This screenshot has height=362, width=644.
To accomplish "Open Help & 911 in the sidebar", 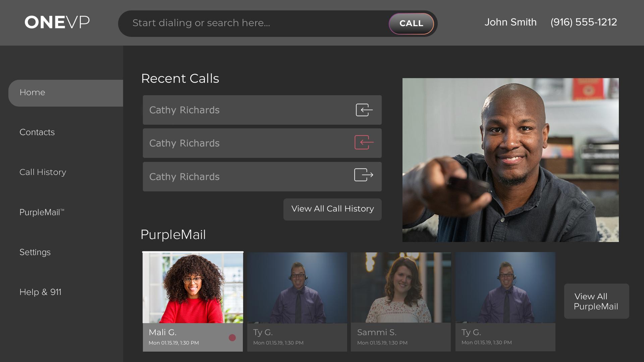I will (40, 292).
